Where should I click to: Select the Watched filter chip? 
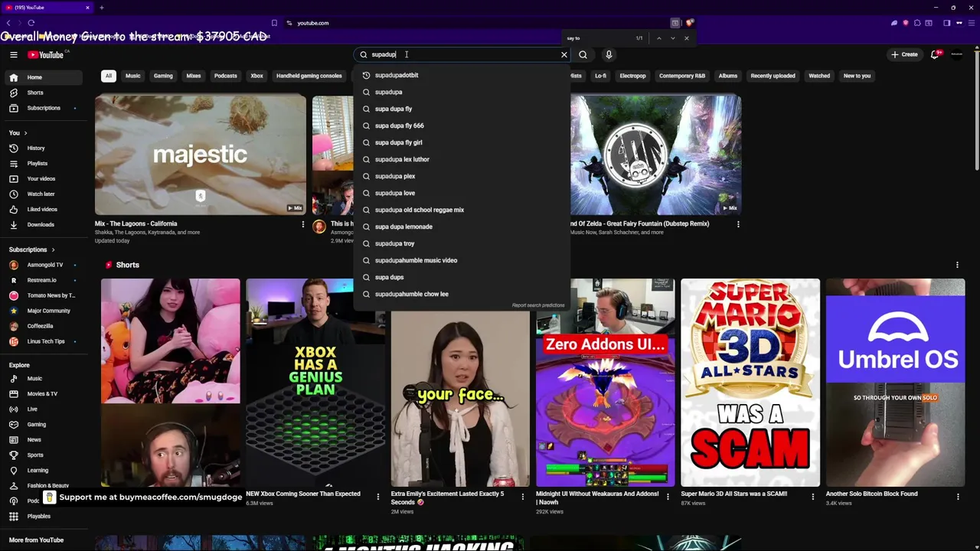pos(819,76)
